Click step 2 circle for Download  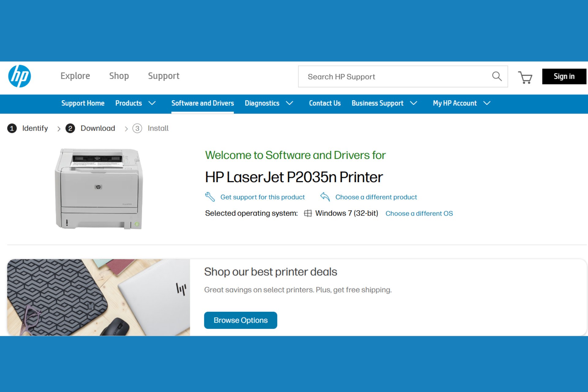[x=70, y=128]
